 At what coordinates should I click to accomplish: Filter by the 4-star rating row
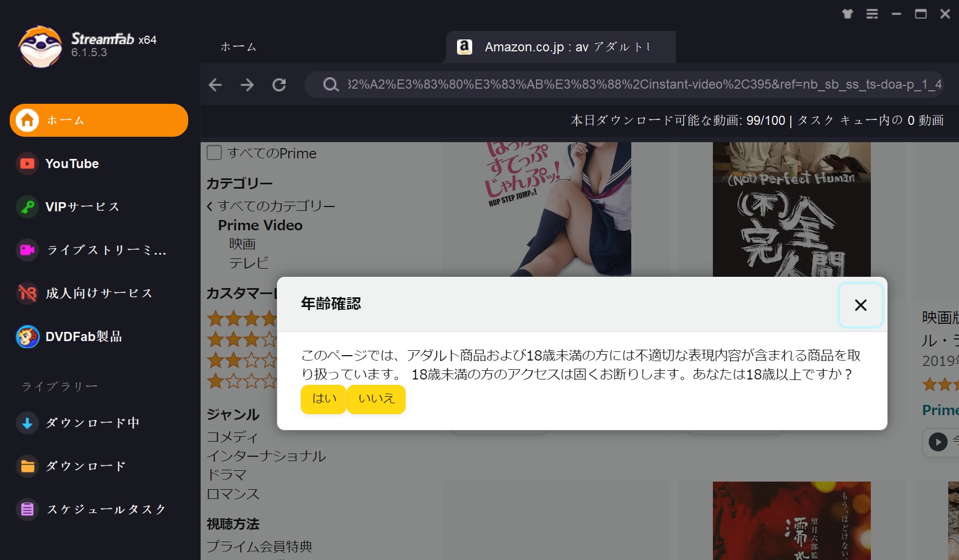pos(243,319)
